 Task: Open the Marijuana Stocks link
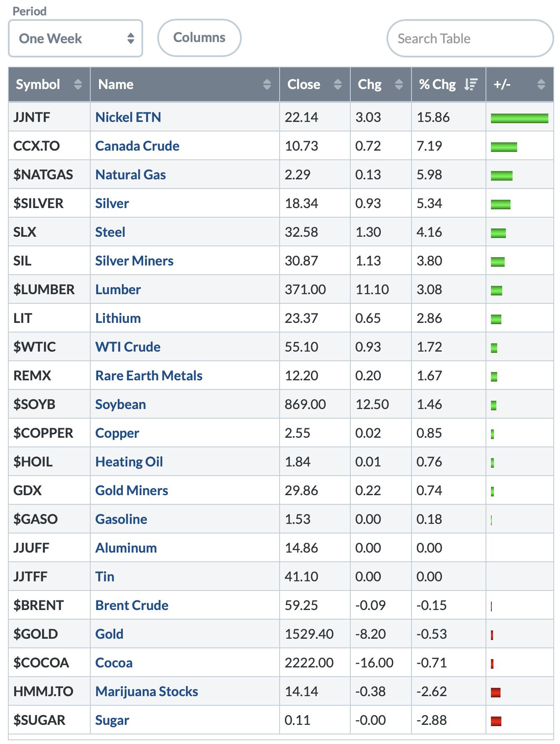click(146, 692)
